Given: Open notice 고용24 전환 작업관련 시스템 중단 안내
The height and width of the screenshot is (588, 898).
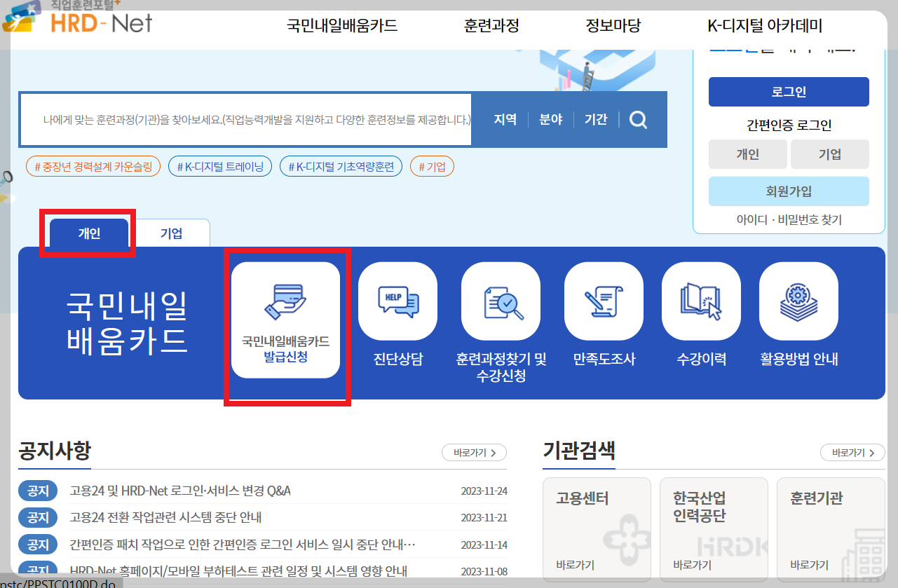Looking at the screenshot, I should [165, 517].
